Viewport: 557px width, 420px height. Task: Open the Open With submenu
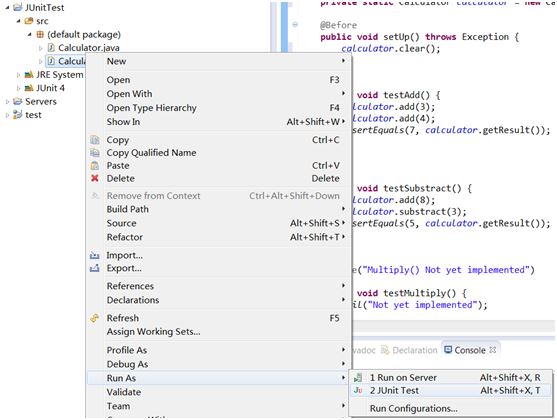tap(218, 94)
